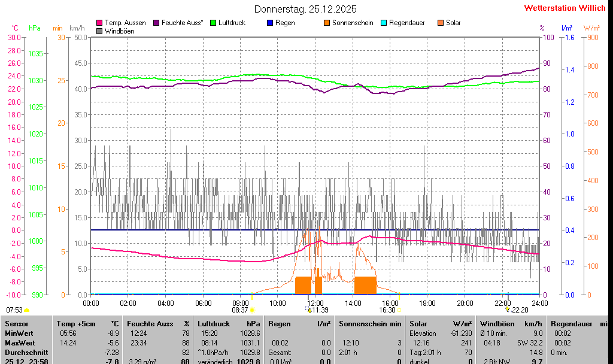
Task: Click the moonset crescent icon at 16:30
Action: coord(399,310)
